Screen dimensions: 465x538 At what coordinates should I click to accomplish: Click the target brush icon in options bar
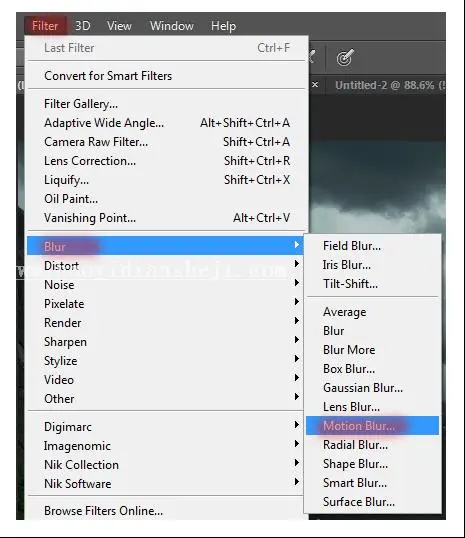tap(345, 57)
